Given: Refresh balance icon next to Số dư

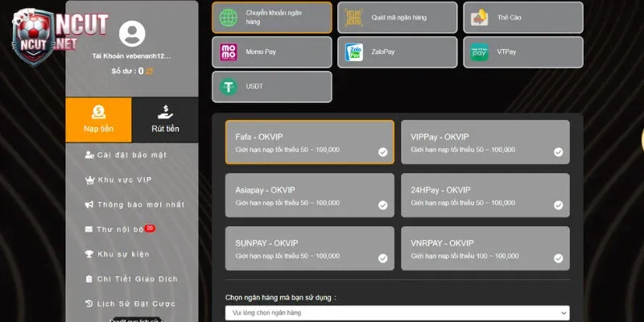Looking at the screenshot, I should coord(150,71).
